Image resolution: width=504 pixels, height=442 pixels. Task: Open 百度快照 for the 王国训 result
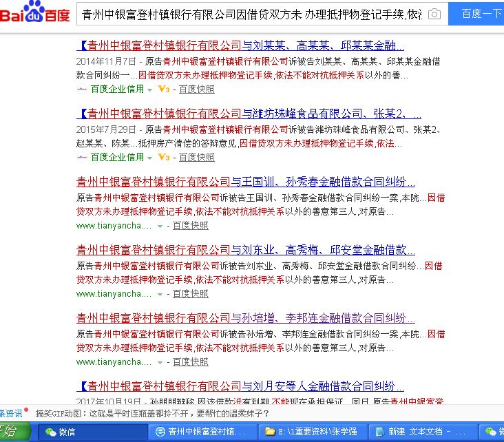click(190, 226)
